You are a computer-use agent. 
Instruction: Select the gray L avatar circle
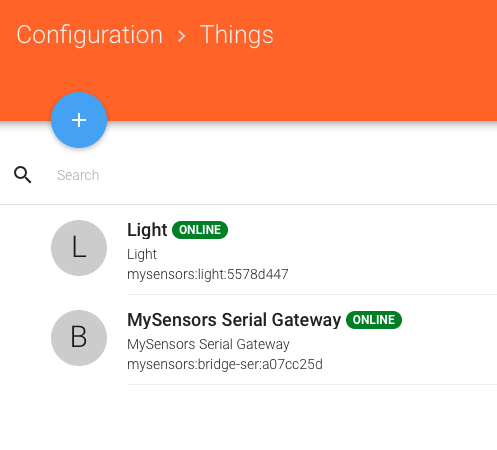(79, 248)
